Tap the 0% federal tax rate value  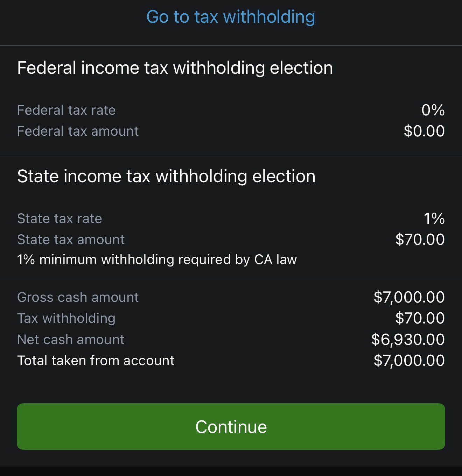pos(433,110)
